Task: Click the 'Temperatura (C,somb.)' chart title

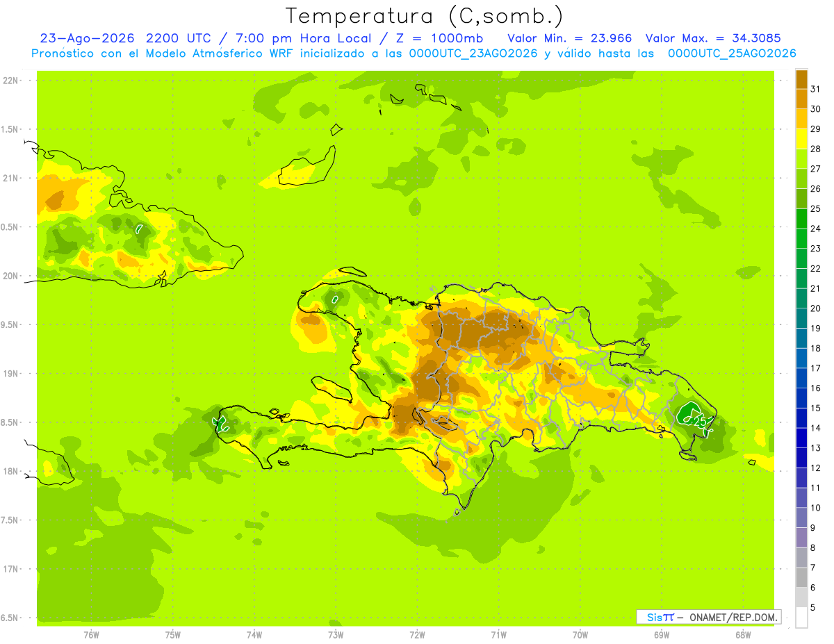Action: pyautogui.click(x=425, y=16)
